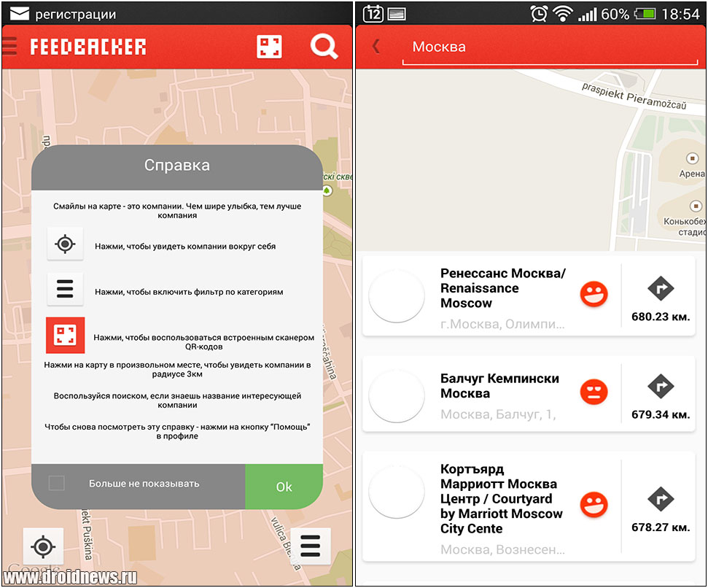The height and width of the screenshot is (588, 708).
Task: Go back using the arrow beside Москва
Action: point(376,46)
